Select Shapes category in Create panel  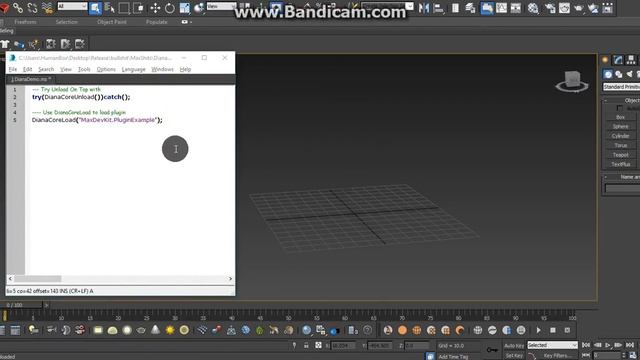619,74
